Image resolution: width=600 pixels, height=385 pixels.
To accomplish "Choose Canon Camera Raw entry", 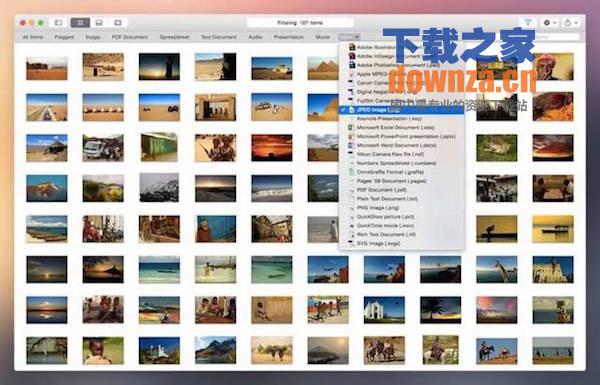I will [402, 83].
